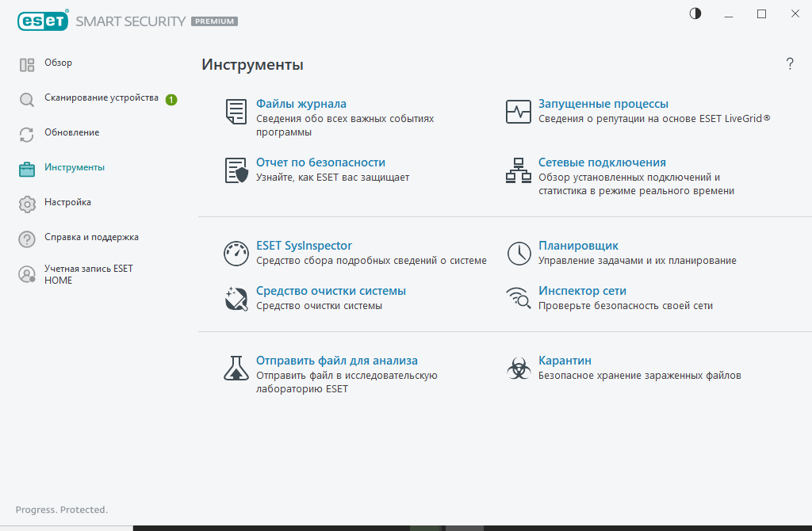812x531 pixels.
Task: Click the green notification badge on Сканирование устройства
Action: [171, 99]
